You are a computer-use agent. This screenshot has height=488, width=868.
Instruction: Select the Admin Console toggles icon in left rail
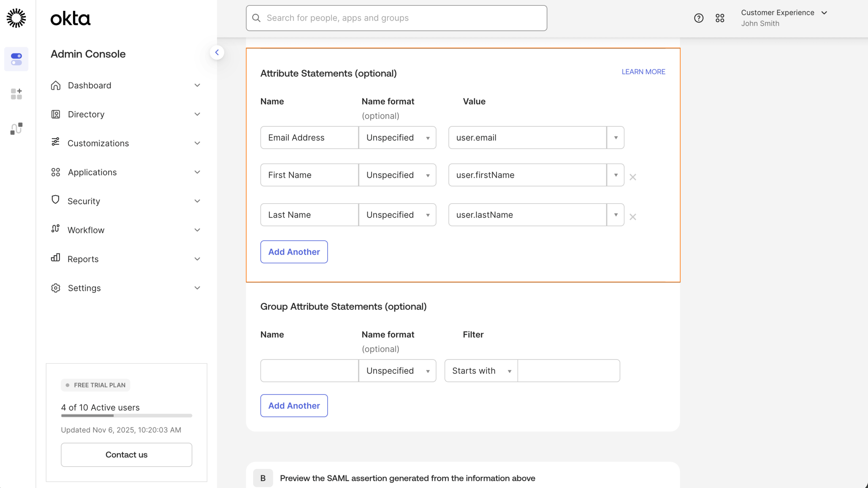click(16, 59)
